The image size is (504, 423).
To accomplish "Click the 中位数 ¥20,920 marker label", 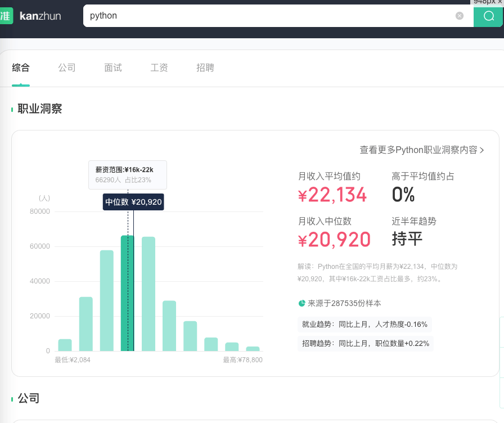I will 133,201.
